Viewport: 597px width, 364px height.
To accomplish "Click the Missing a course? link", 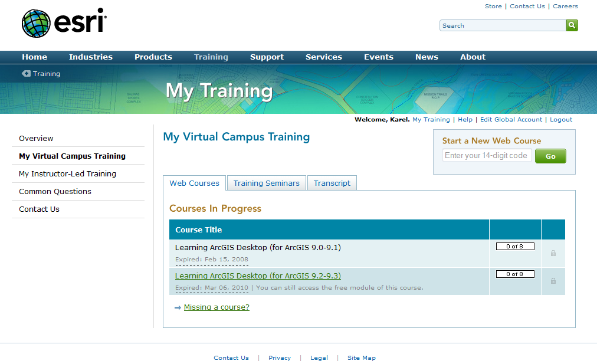I will coord(217,307).
